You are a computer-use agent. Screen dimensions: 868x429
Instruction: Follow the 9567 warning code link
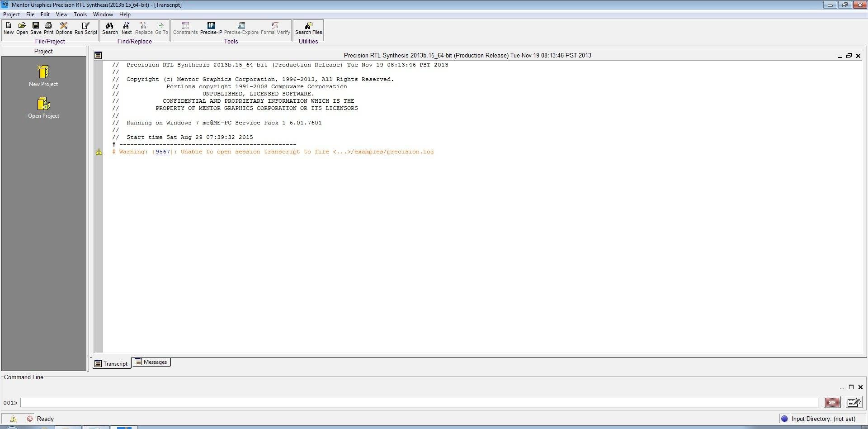pyautogui.click(x=163, y=152)
